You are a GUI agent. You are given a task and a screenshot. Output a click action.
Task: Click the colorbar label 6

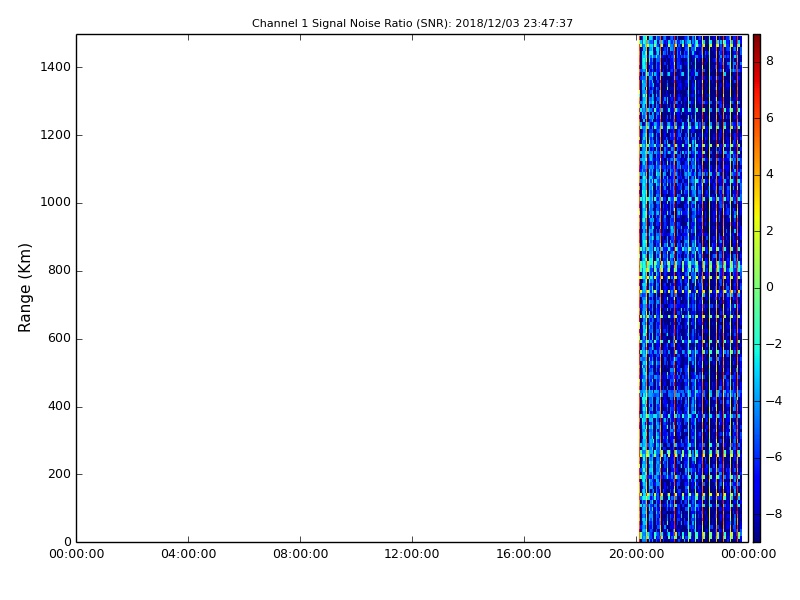[x=770, y=118]
